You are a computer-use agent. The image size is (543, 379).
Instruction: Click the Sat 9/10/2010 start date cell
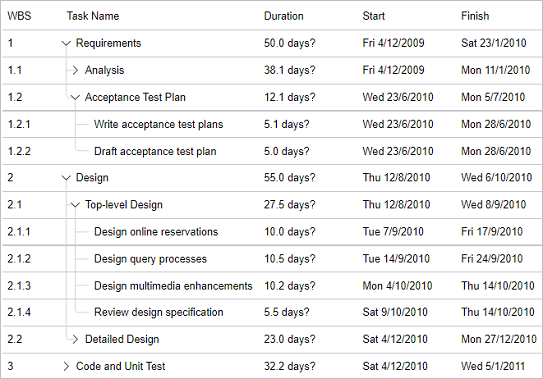tap(395, 312)
